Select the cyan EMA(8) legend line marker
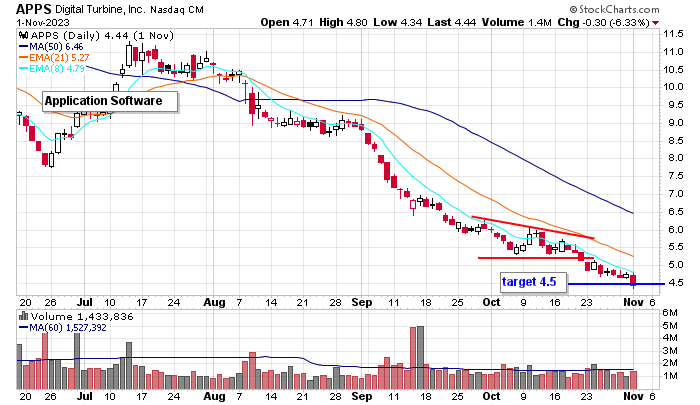 coord(24,69)
